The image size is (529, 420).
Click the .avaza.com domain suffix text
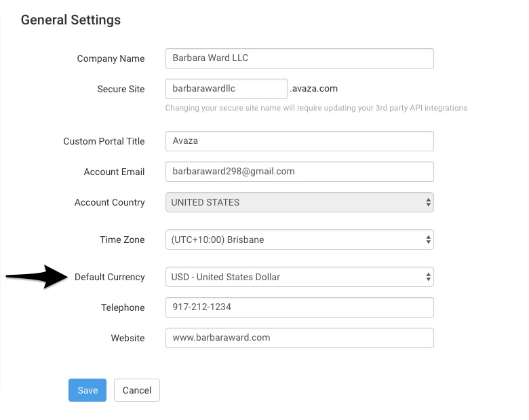(313, 88)
